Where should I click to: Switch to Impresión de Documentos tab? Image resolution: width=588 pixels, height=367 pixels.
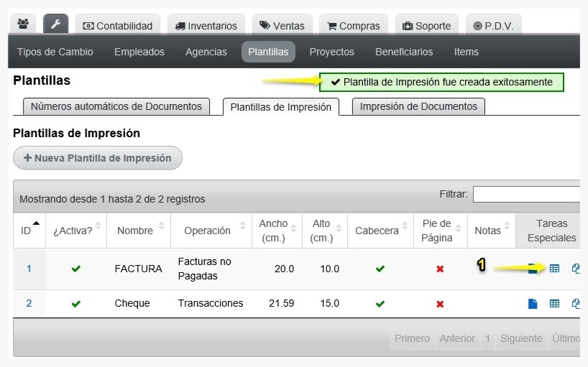[x=418, y=106]
